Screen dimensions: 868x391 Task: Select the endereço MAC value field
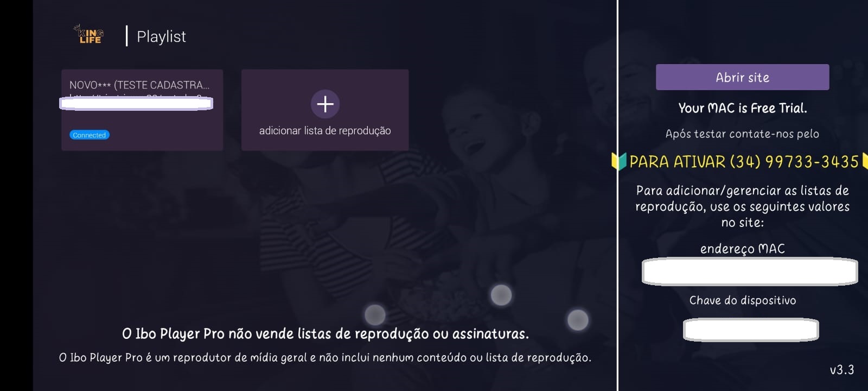coord(750,272)
